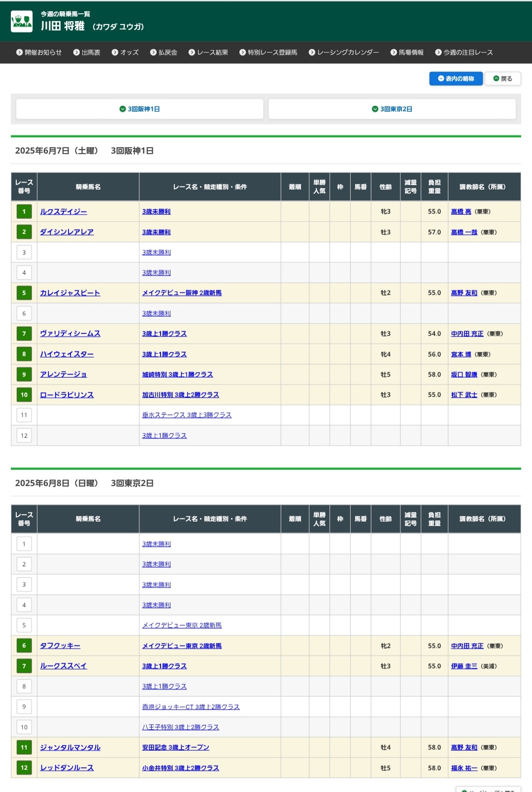Image resolution: width=532 pixels, height=792 pixels.
Task: Open レーシングカレンダー navigation item
Action: tap(344, 52)
